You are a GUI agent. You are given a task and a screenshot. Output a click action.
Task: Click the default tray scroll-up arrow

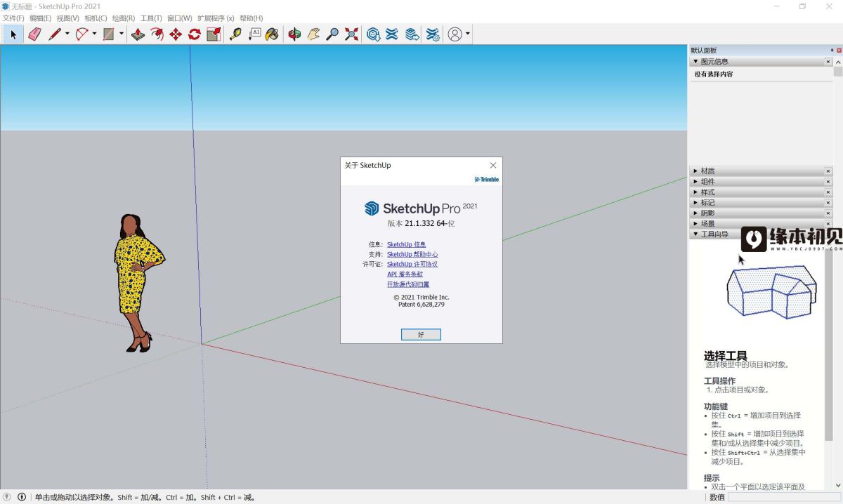coord(838,62)
